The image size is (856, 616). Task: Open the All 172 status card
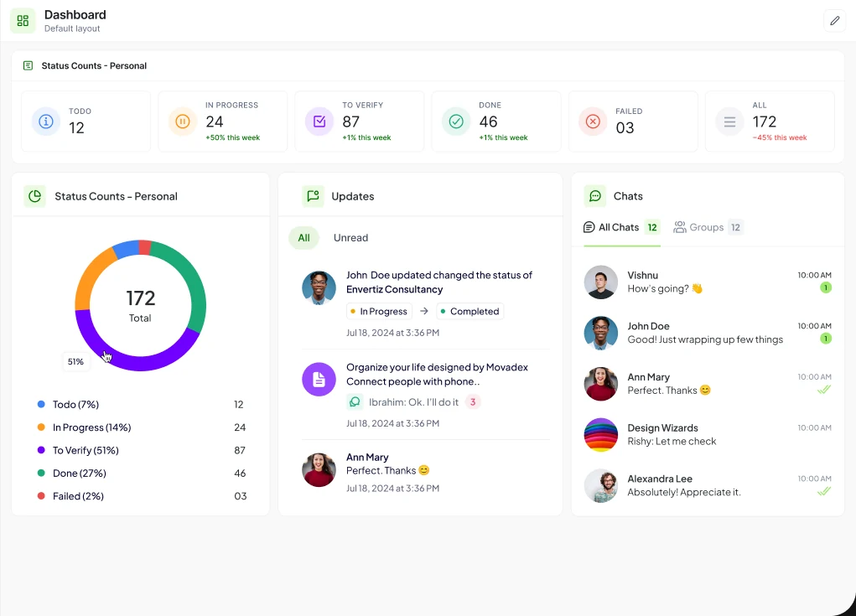pos(770,122)
